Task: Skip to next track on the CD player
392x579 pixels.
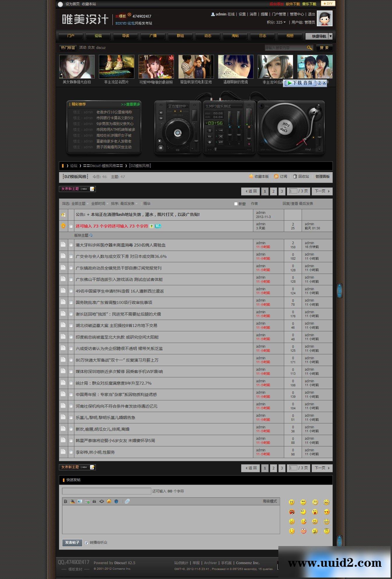Action: point(161,112)
